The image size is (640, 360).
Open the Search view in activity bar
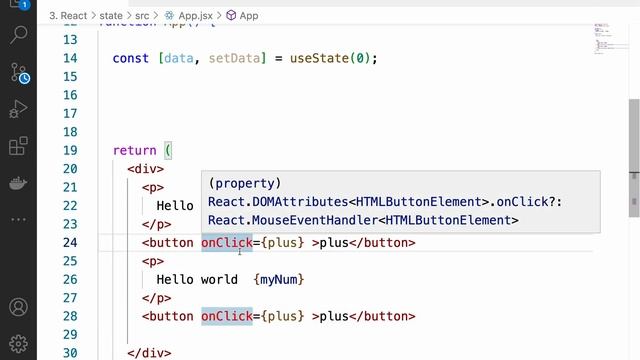pos(18,35)
